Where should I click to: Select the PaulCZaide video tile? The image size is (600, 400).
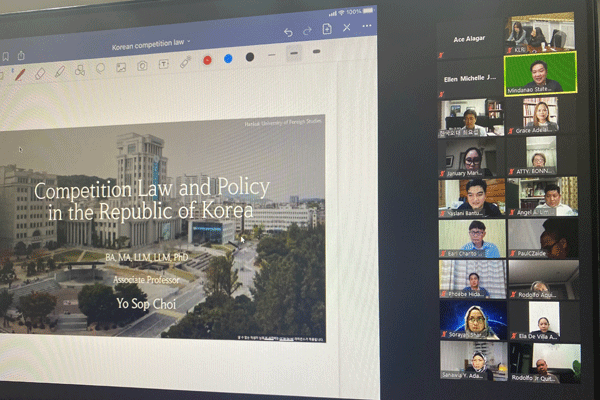(543, 238)
